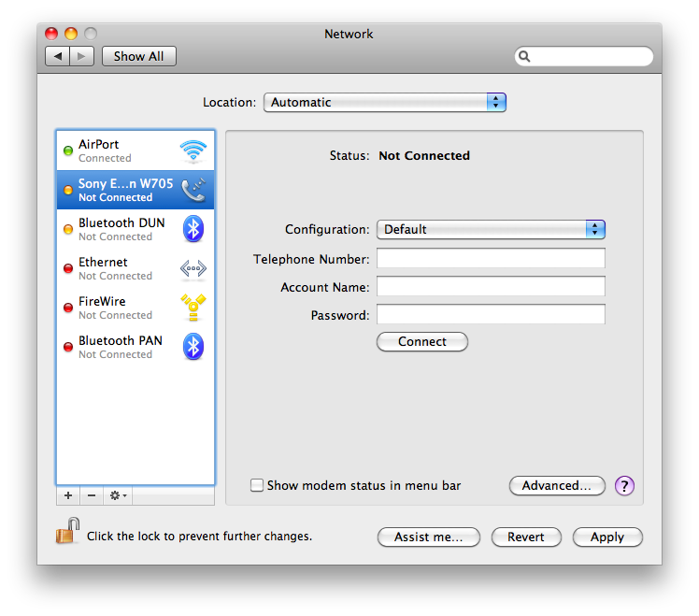Go back with the left arrow button
The height and width of the screenshot is (616, 699).
pos(58,56)
